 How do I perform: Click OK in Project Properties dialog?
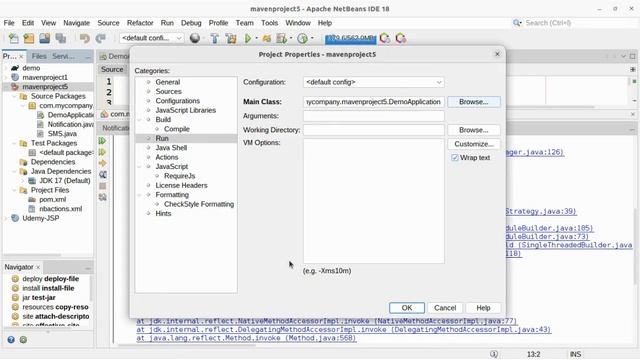pos(407,308)
